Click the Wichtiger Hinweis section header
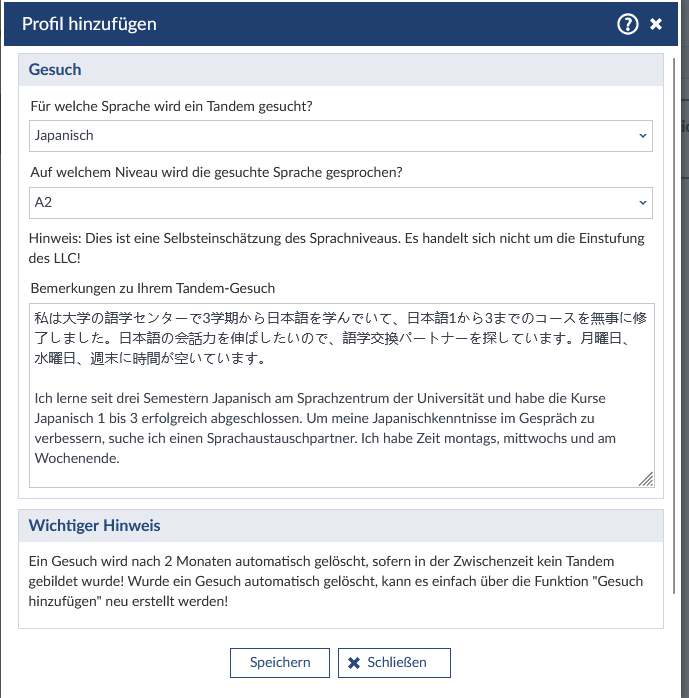The image size is (689, 698). click(x=95, y=525)
